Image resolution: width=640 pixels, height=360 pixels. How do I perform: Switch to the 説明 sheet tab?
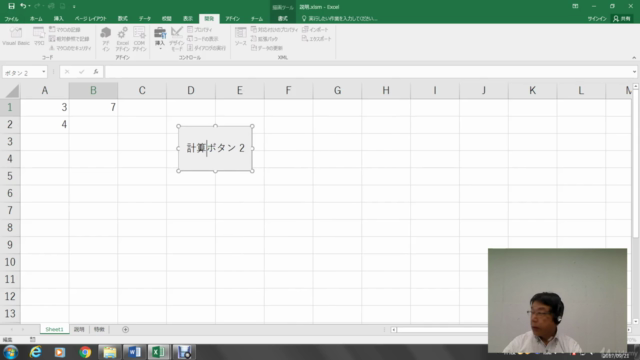(79, 329)
